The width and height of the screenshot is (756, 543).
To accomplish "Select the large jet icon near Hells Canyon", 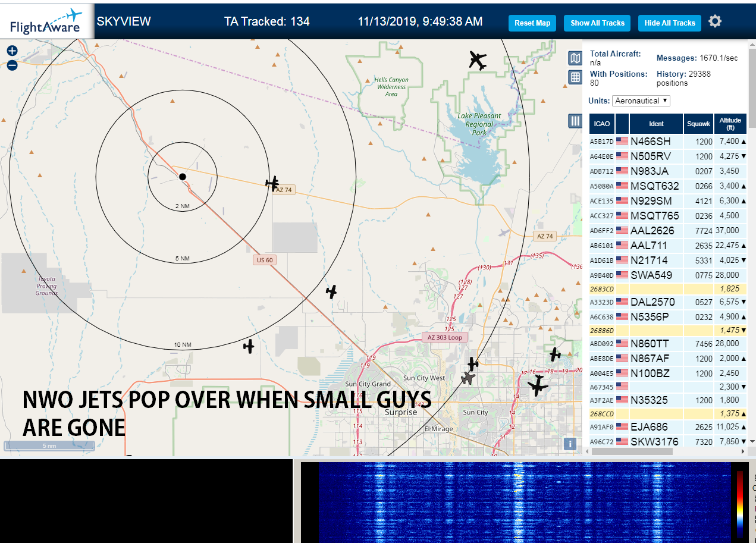I will pyautogui.click(x=477, y=60).
